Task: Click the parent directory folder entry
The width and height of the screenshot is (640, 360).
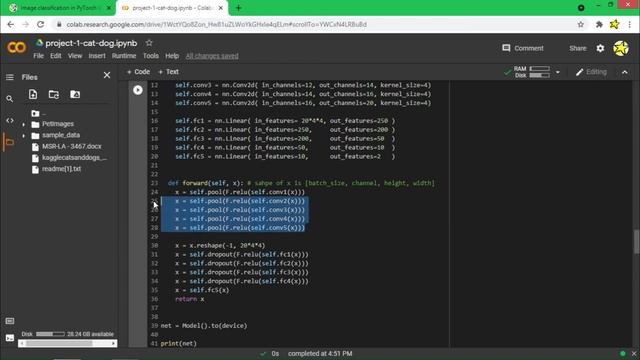Action: (39, 113)
